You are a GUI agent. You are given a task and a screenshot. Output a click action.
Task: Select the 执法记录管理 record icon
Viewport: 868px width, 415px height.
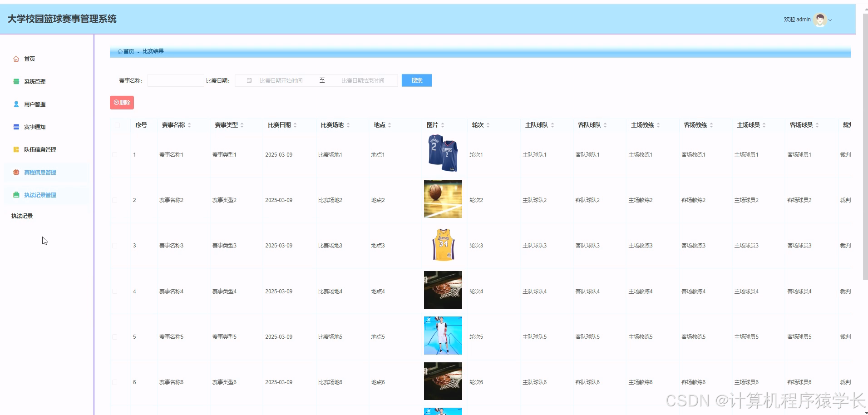[15, 195]
